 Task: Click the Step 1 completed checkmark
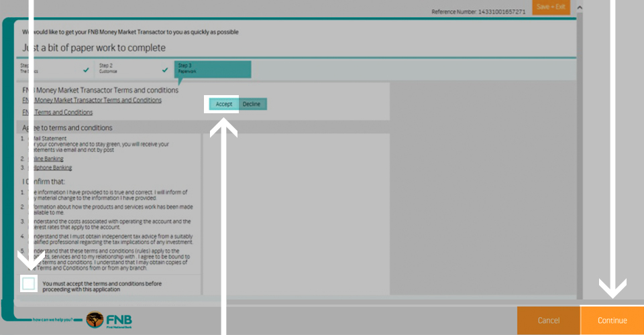[85, 69]
